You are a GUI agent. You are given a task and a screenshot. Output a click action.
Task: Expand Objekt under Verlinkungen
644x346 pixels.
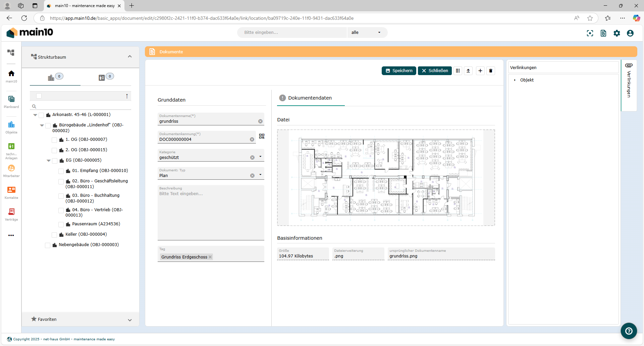pos(515,80)
